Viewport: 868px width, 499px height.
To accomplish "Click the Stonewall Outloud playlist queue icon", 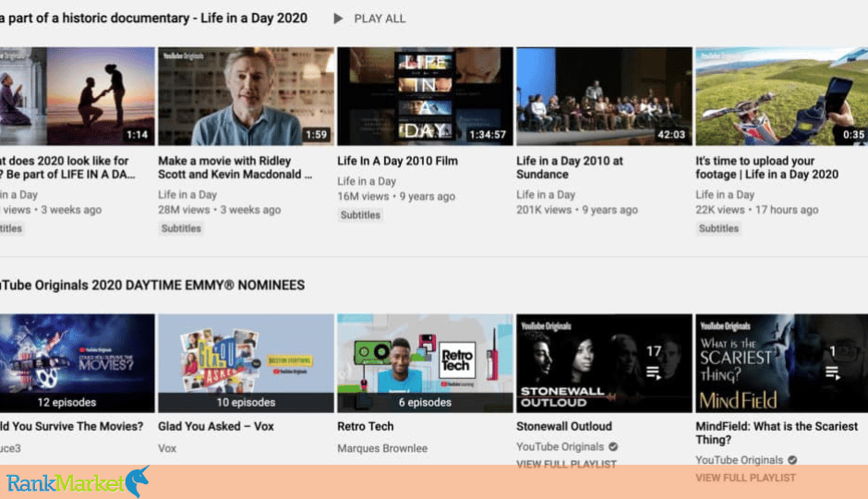I will tap(654, 372).
